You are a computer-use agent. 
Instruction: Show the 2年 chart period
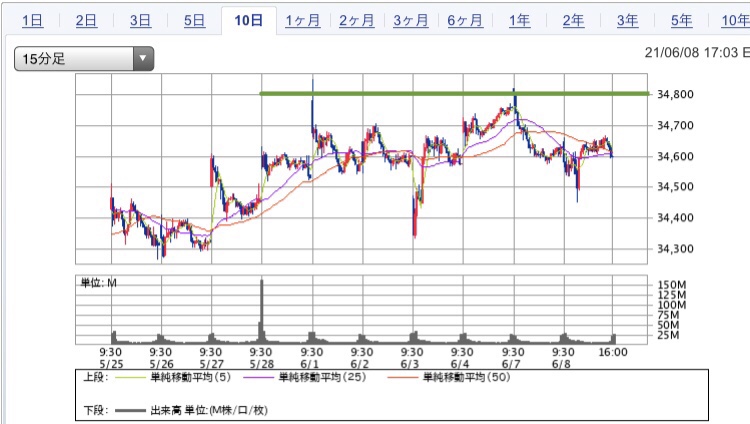coord(573,21)
